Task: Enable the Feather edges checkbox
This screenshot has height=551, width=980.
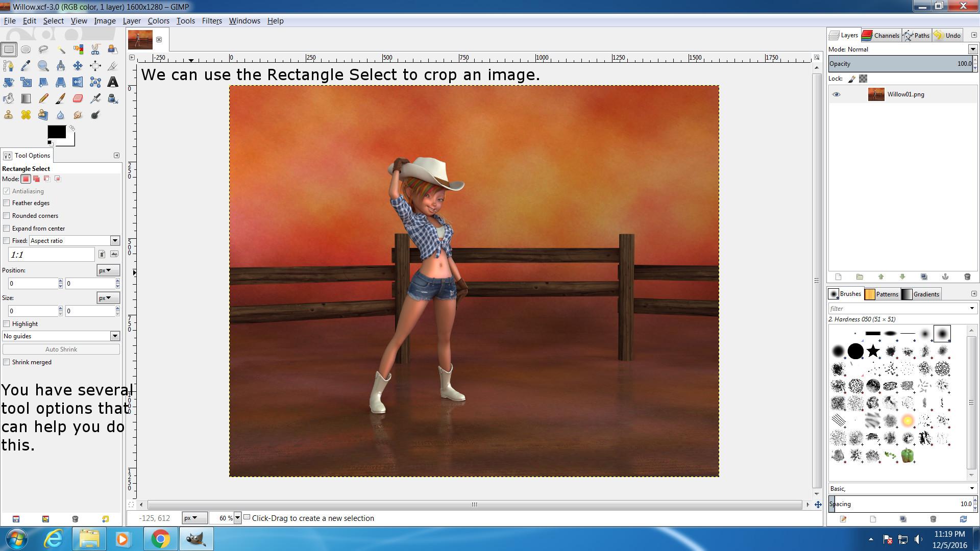Action: [7, 203]
